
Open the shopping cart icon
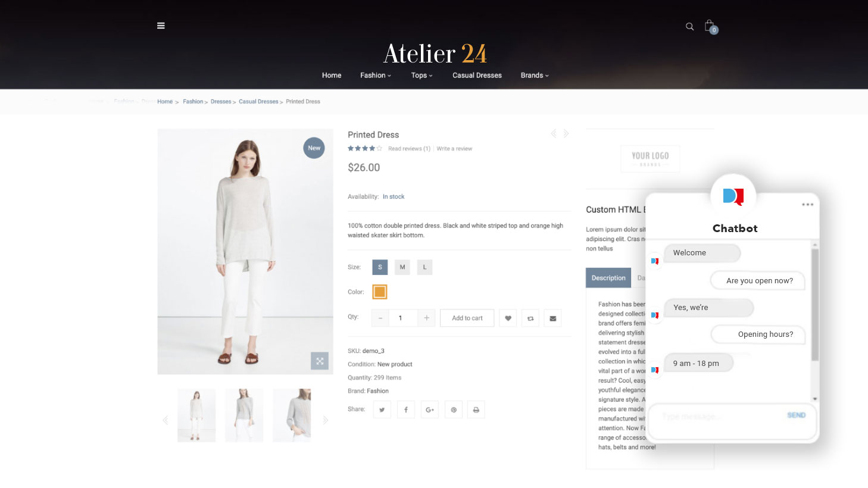(710, 26)
